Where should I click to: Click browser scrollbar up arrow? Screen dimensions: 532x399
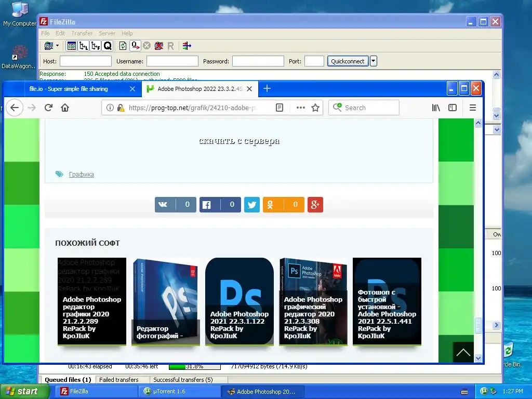click(x=478, y=123)
